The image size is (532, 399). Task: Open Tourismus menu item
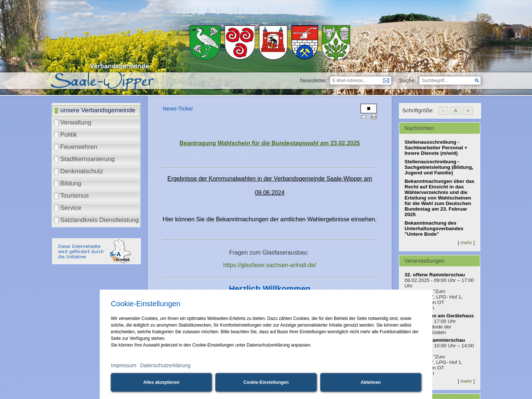[x=96, y=196]
